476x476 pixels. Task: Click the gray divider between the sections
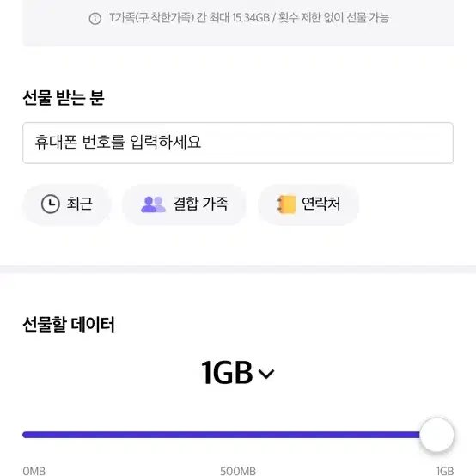click(x=238, y=269)
